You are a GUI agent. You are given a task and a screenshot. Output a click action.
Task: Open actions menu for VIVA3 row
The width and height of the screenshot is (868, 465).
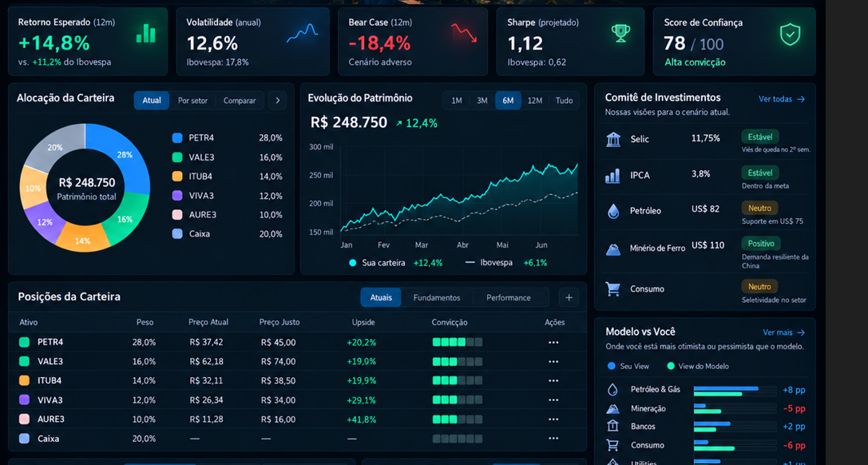[553, 400]
